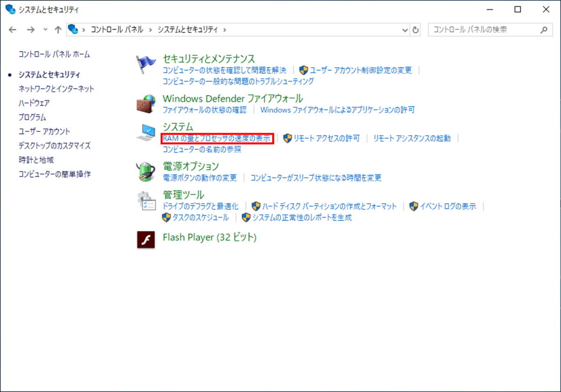
Task: Open リモート アシスタンスの起動 link
Action: point(412,138)
